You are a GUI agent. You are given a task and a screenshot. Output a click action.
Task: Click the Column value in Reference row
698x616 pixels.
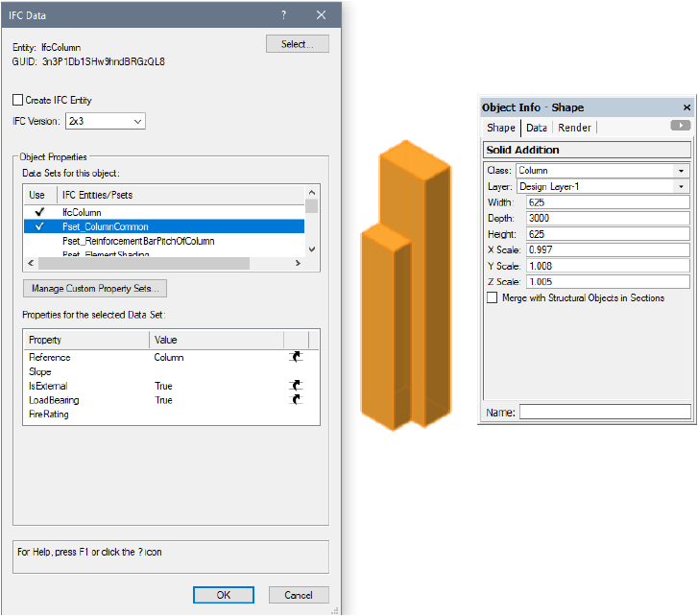169,357
